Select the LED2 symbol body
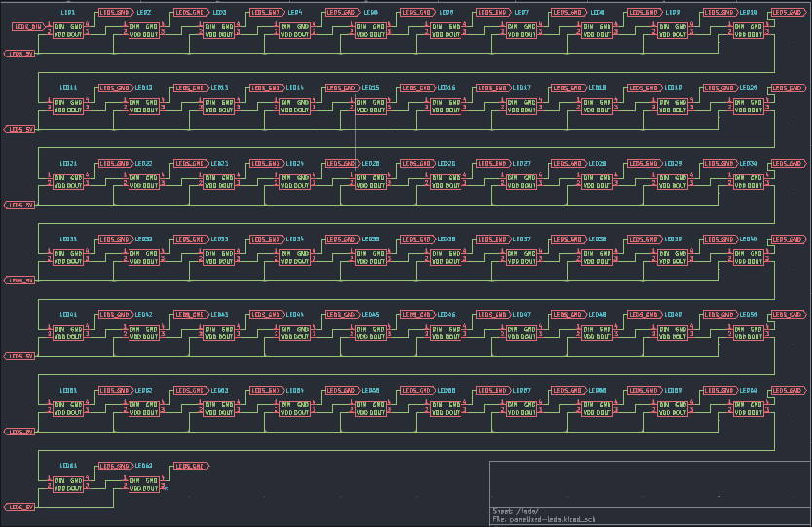Screen dimensions: 812x527 click(143, 30)
